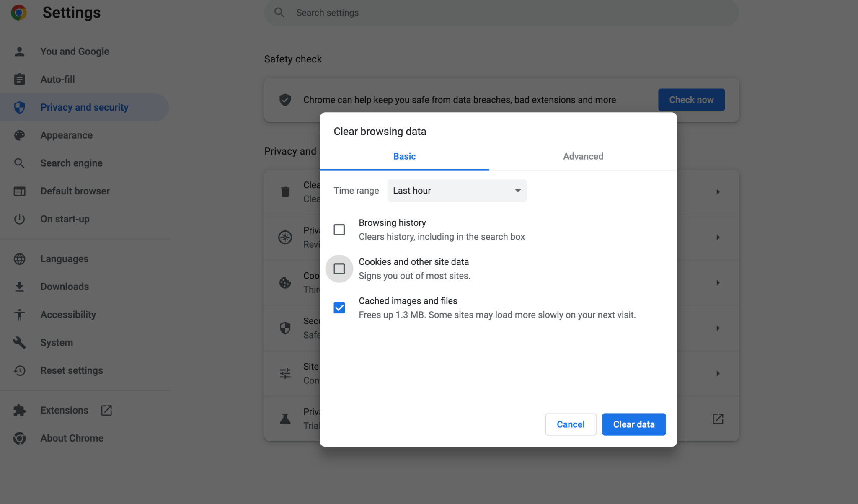The image size is (858, 504).
Task: Click the Auto-fill clipboard icon
Action: point(19,79)
